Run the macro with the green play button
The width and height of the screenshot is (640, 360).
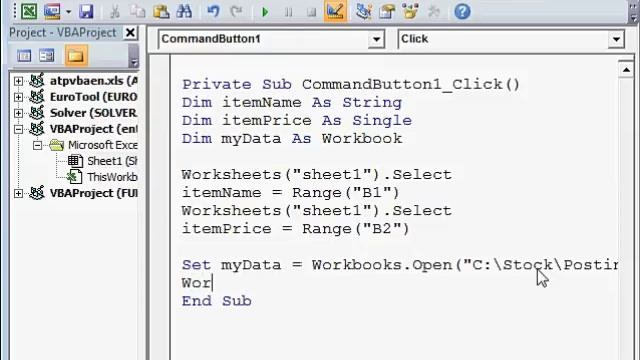point(265,12)
